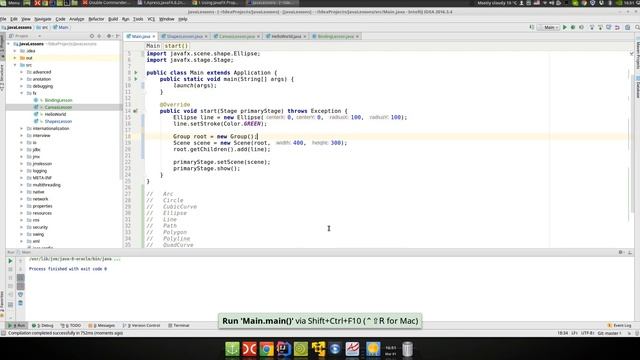Run the Main configuration from the toolbar

[564, 27]
